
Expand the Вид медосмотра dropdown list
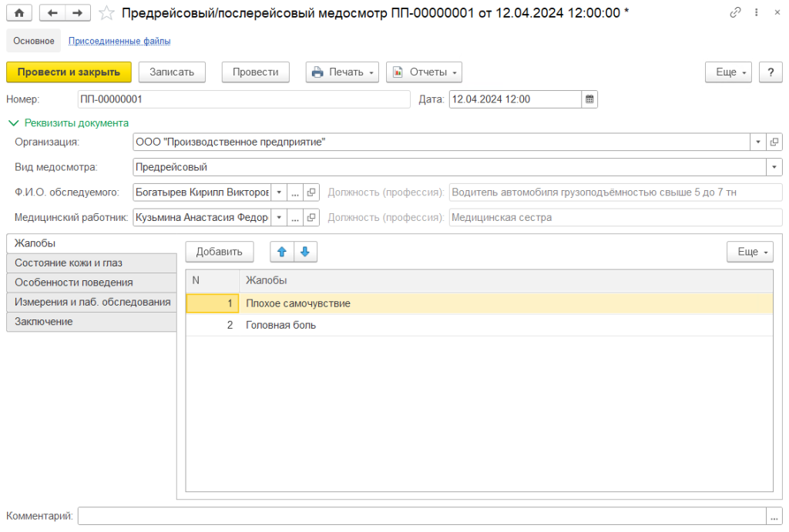(774, 167)
